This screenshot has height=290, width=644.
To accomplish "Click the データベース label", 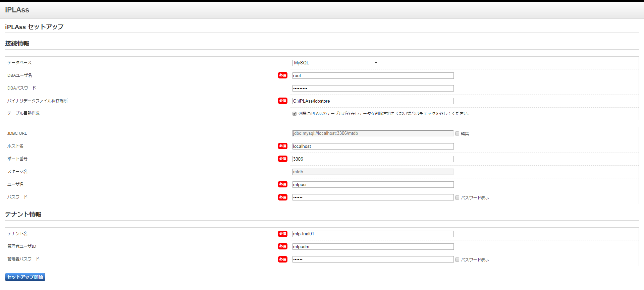I will pyautogui.click(x=19, y=63).
